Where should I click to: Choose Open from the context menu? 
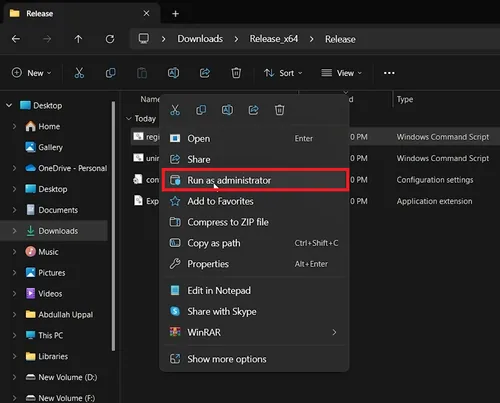point(254,138)
